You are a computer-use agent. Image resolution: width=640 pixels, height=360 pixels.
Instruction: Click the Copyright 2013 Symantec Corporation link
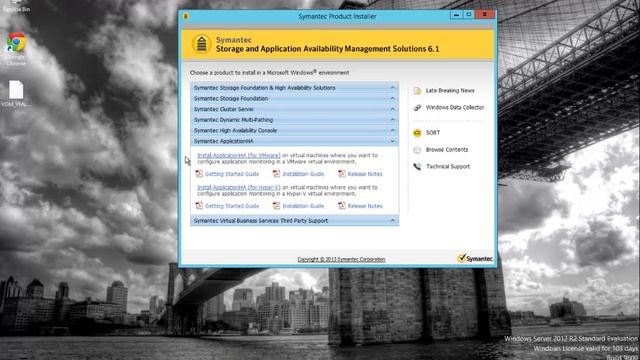click(x=341, y=259)
